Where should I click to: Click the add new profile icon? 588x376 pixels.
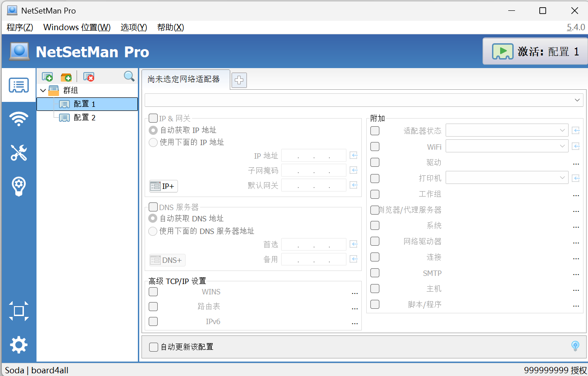point(47,77)
